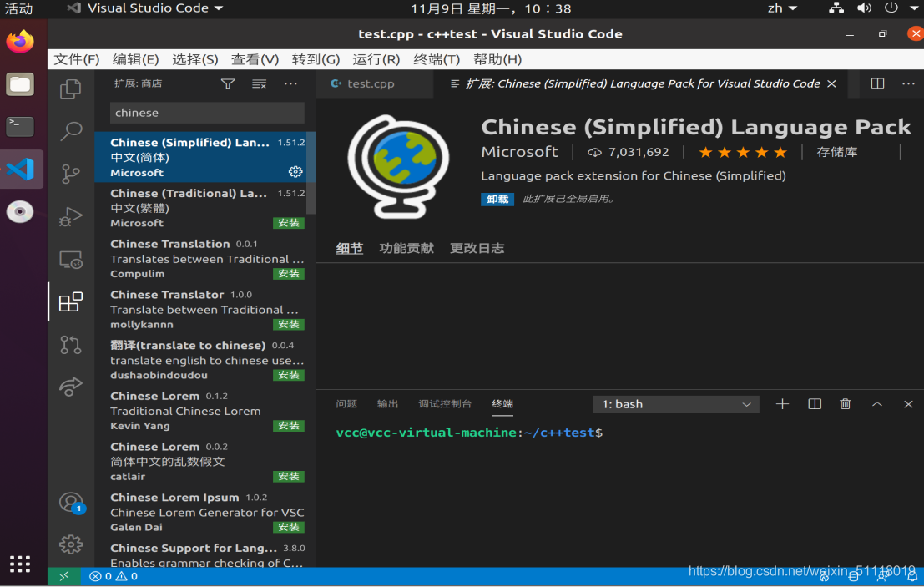The image size is (924, 587).
Task: Open the 文件(F) menu
Action: [x=77, y=59]
